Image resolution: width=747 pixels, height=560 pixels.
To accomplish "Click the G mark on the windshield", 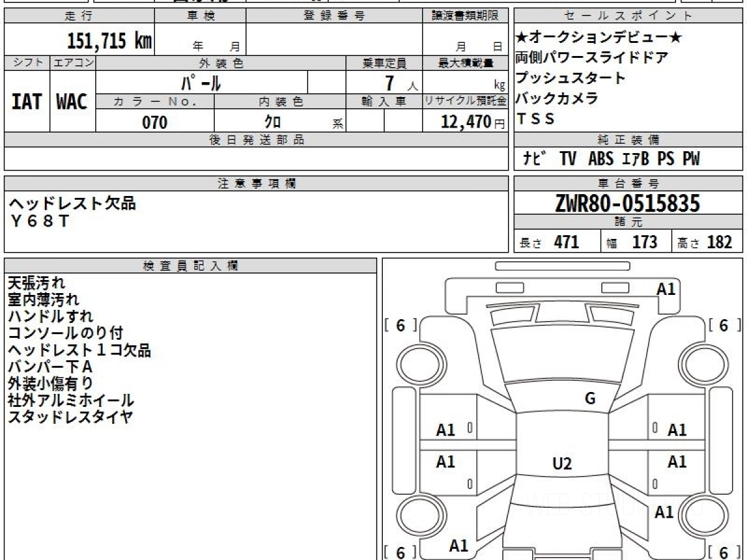I will point(590,399).
